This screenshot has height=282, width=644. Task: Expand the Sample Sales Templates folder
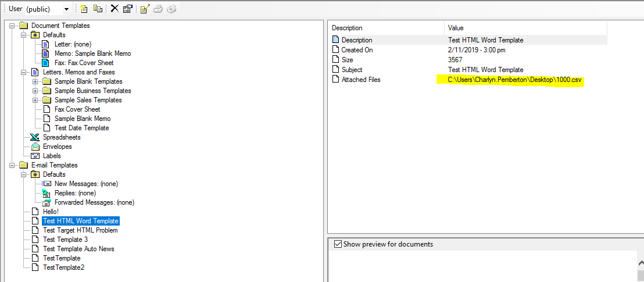point(35,100)
